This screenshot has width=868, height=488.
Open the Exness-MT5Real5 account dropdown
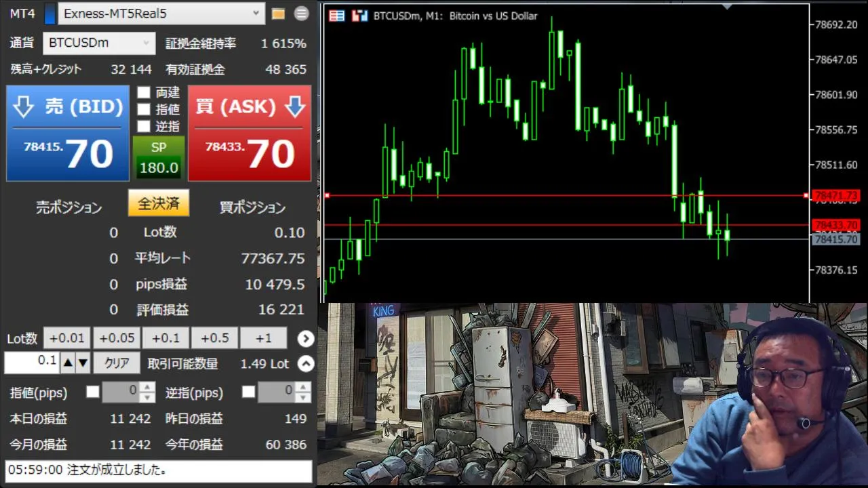(x=161, y=13)
